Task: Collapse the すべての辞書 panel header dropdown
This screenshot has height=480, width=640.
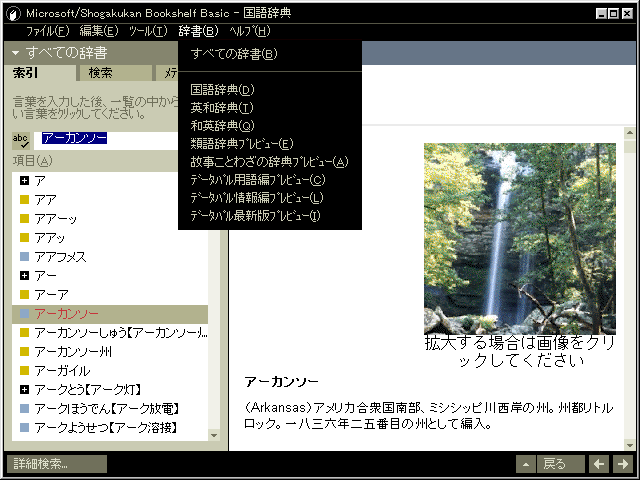Action: [16, 53]
